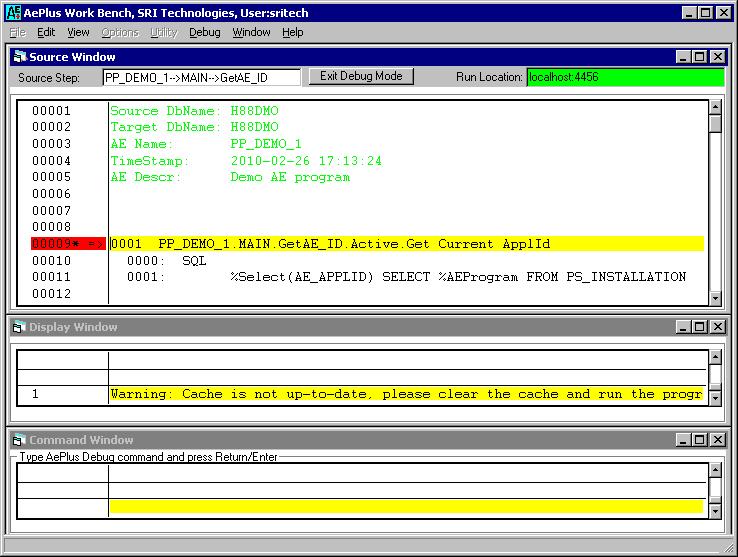The height and width of the screenshot is (557, 738).
Task: Click the yellow command entry row
Action: coord(406,507)
